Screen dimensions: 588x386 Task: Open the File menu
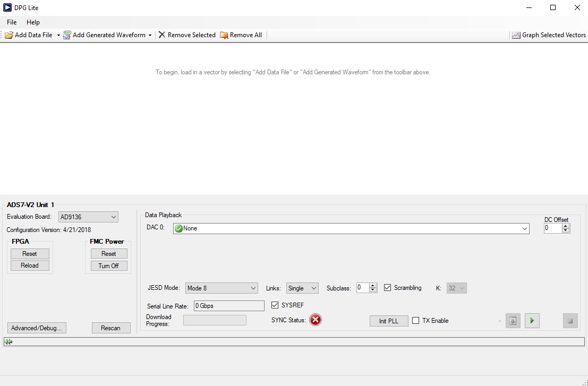pyautogui.click(x=12, y=22)
